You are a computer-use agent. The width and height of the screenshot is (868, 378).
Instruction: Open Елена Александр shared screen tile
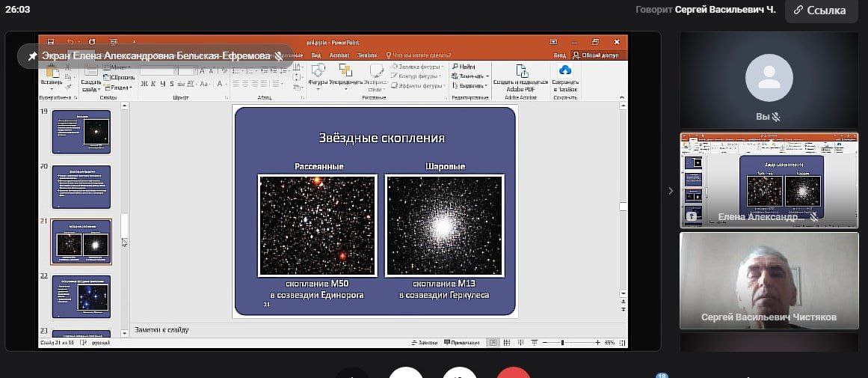click(769, 180)
